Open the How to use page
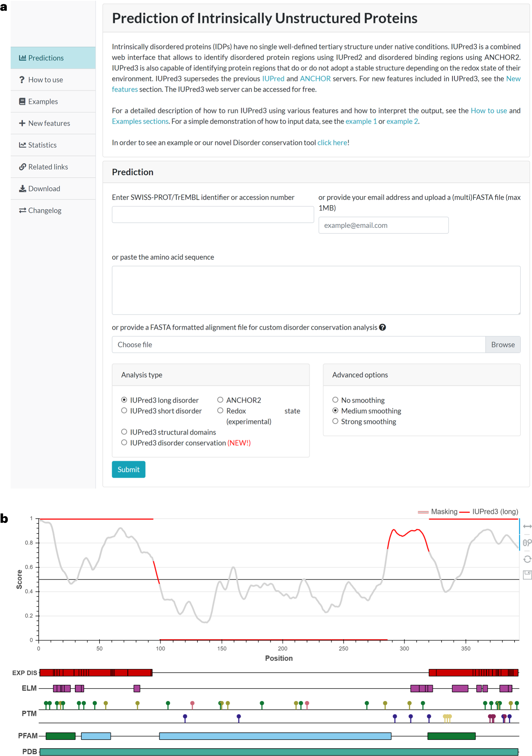 [x=53, y=80]
